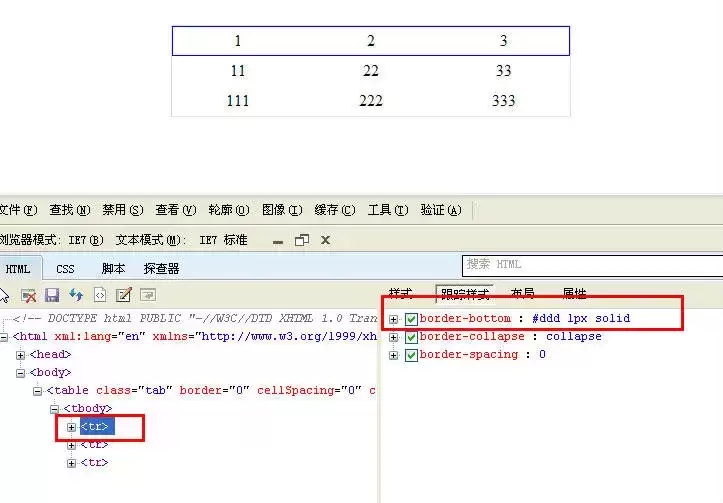Toggle the border-spacing property checkbox
This screenshot has height=503, width=723.
click(411, 355)
